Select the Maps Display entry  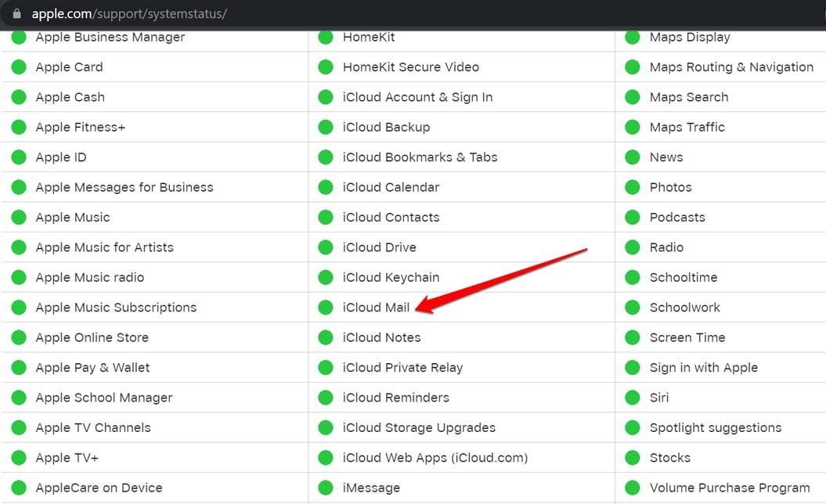[690, 38]
